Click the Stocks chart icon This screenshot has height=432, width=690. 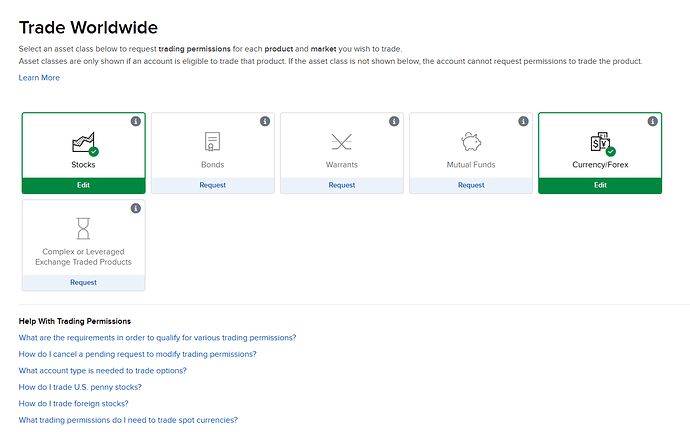tap(83, 142)
